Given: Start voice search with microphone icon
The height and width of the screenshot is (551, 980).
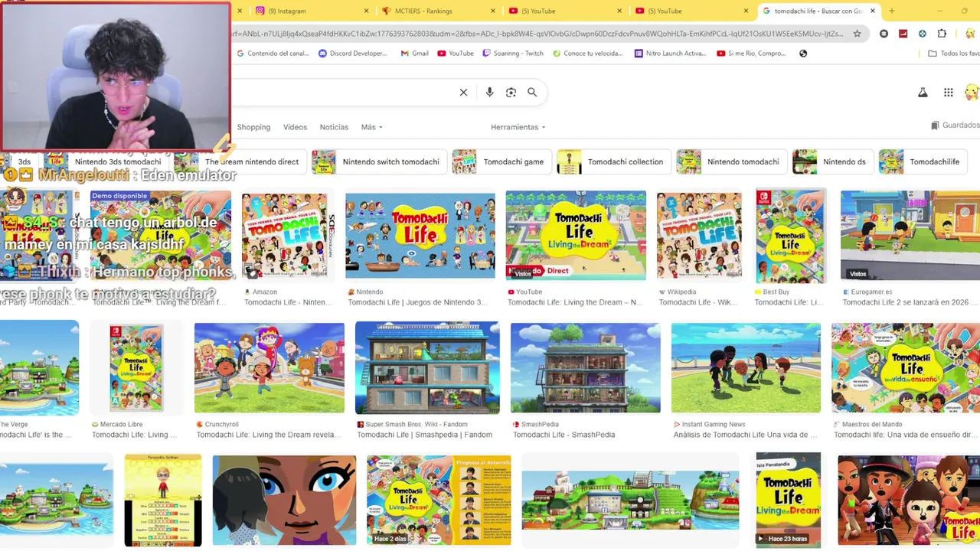Looking at the screenshot, I should click(x=489, y=93).
